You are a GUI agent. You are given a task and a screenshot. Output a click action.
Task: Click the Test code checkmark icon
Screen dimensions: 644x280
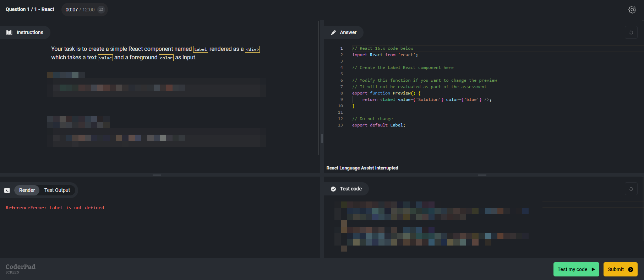click(333, 189)
